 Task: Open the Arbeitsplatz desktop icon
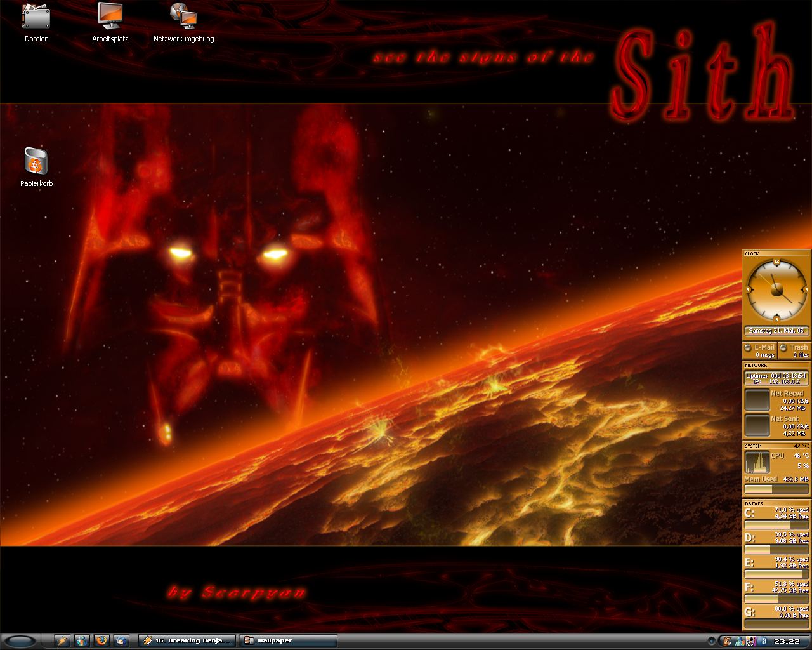[x=110, y=23]
